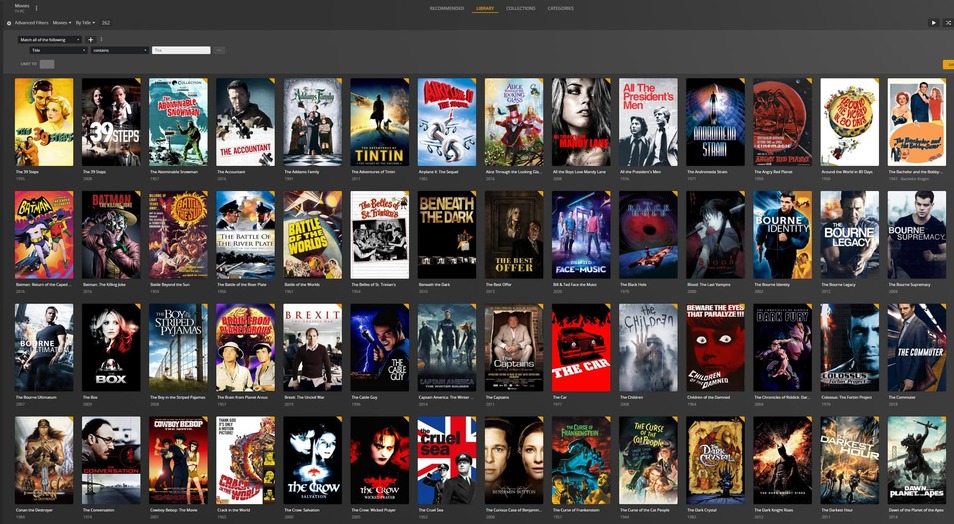
Task: Open filter group options dots menu
Action: pyautogui.click(x=101, y=40)
